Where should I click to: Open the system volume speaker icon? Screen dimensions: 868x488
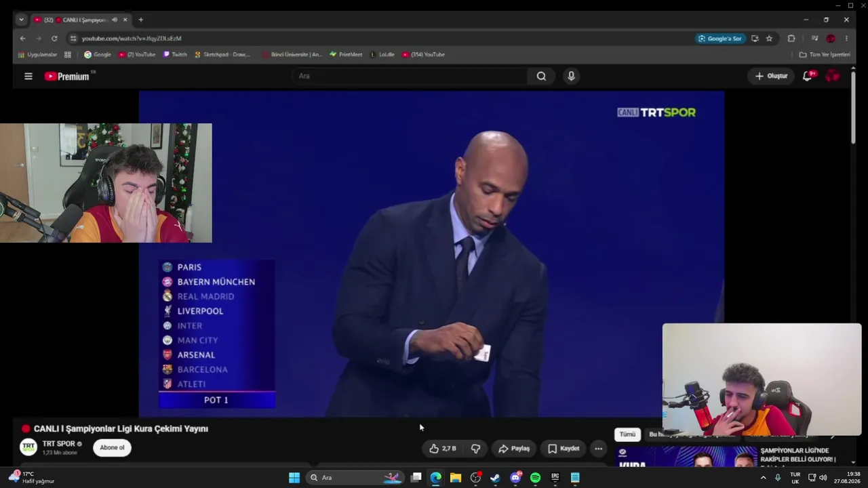(x=823, y=478)
